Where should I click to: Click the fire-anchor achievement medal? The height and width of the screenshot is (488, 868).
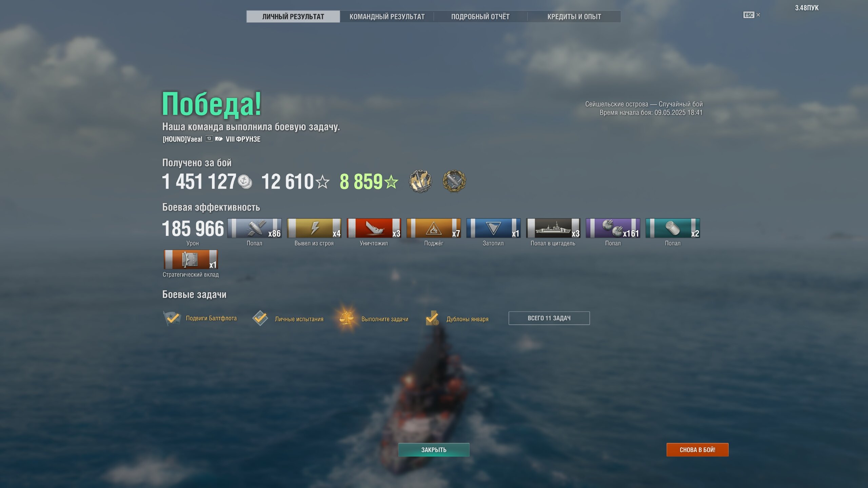[420, 181]
